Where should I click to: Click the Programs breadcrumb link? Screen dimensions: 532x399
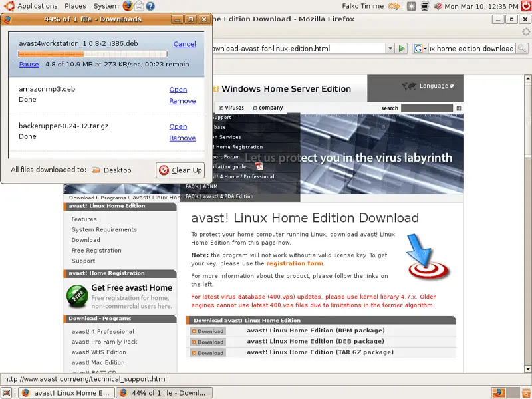(113, 198)
